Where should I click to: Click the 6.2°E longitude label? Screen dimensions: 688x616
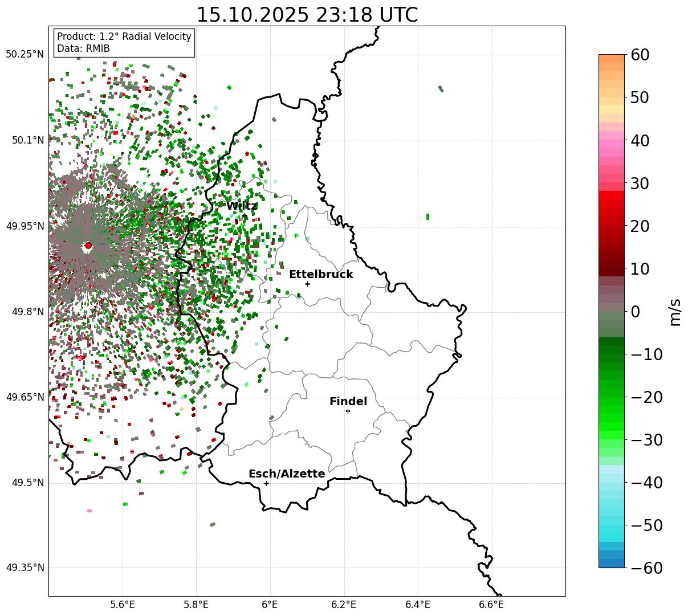344,604
